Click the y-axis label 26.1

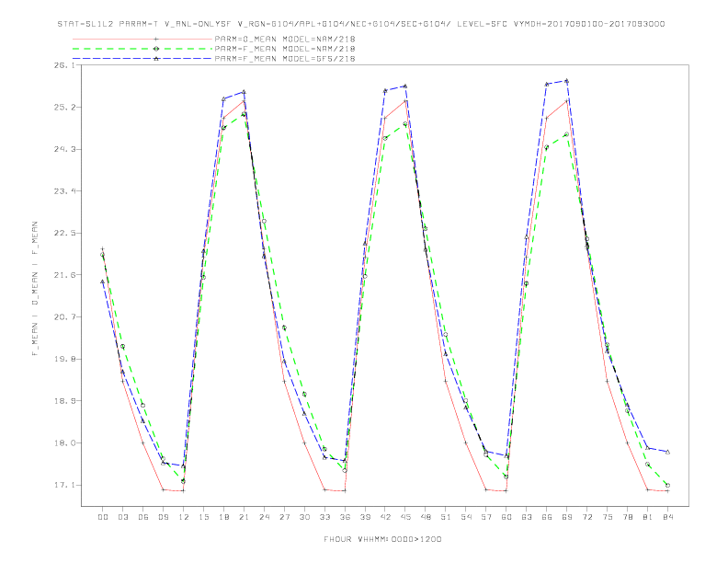[x=64, y=65]
